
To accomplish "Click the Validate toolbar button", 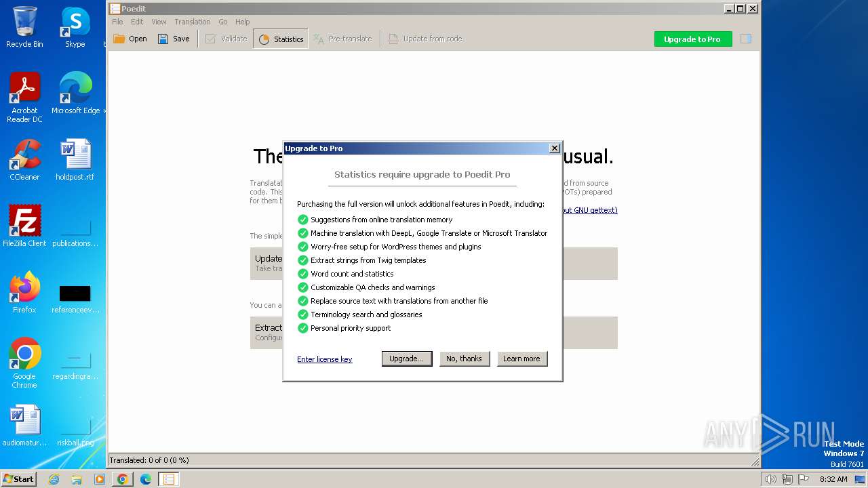I will click(226, 39).
